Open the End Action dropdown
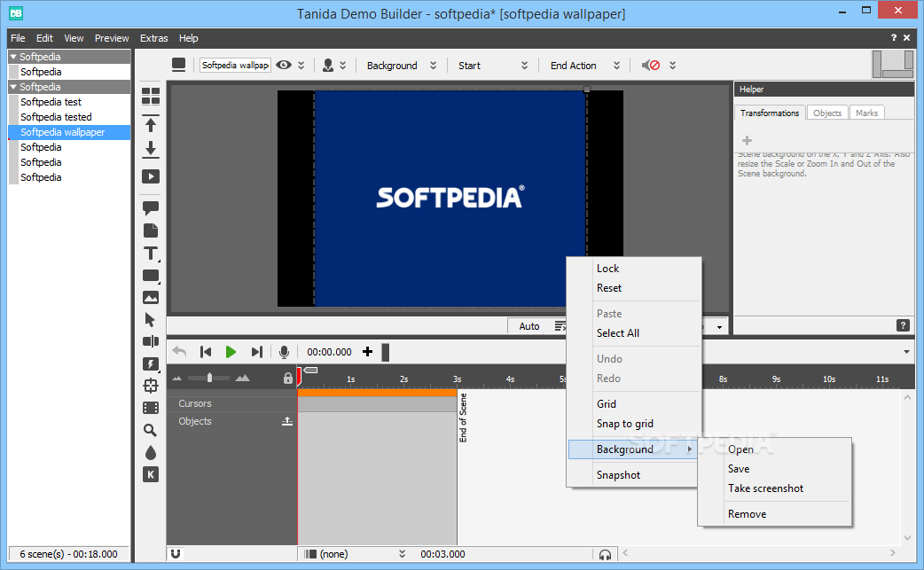 click(584, 66)
